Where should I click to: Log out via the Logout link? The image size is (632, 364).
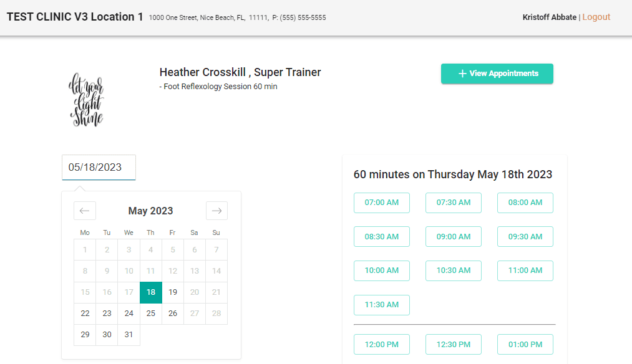coord(596,17)
